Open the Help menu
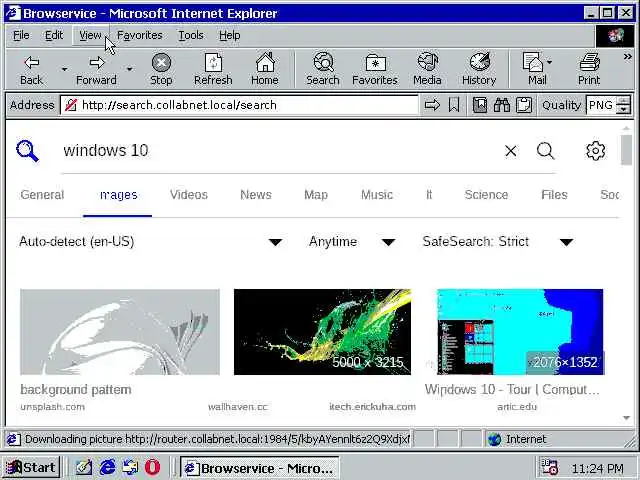 229,36
